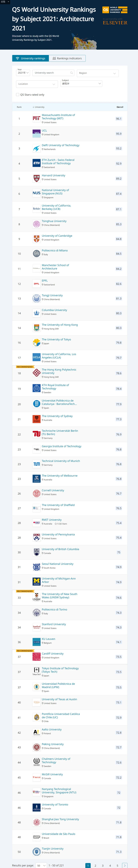Click the search magnifier icon
The height and width of the screenshot is (868, 138).
pos(71,73)
